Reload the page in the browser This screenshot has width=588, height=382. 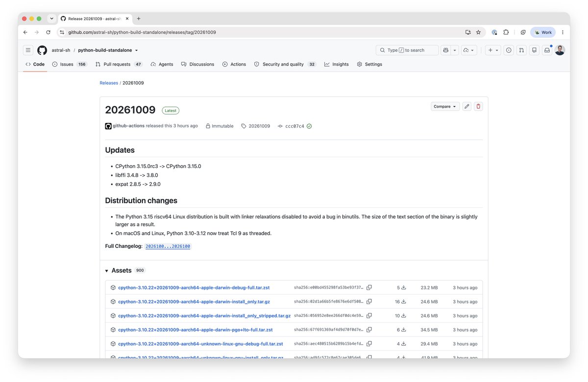(x=48, y=32)
